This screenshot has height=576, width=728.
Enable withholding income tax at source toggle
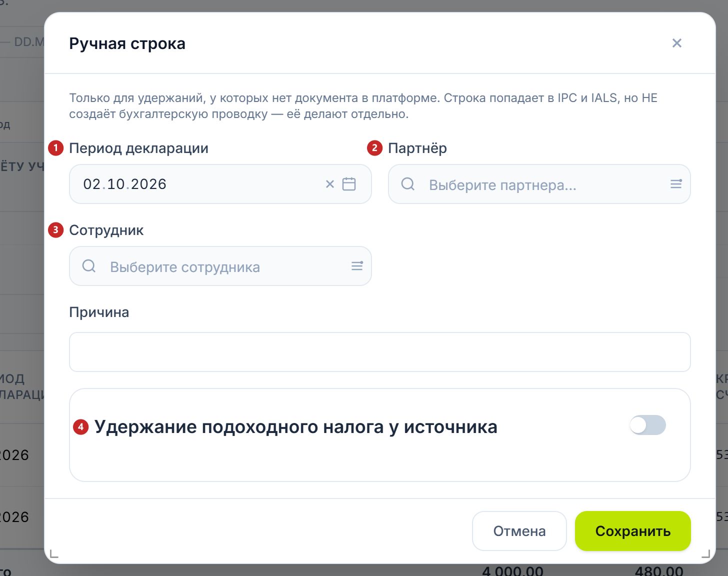tap(647, 425)
